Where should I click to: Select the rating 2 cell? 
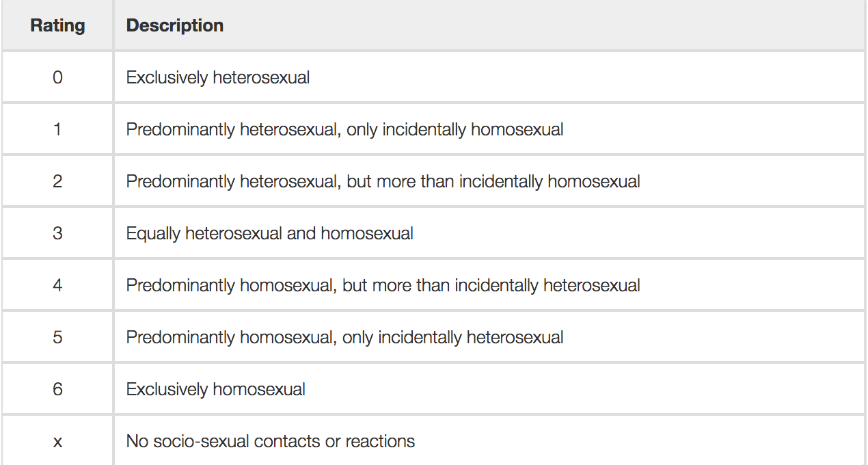(57, 181)
